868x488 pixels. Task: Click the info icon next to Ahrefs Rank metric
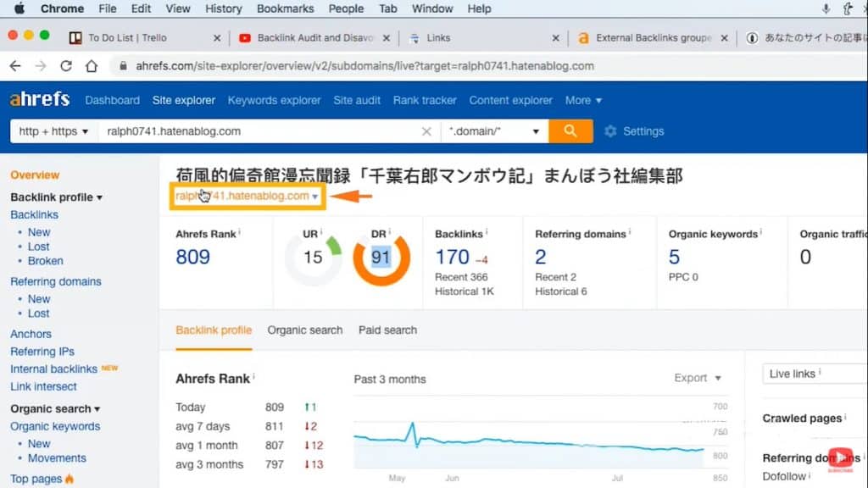pyautogui.click(x=239, y=232)
